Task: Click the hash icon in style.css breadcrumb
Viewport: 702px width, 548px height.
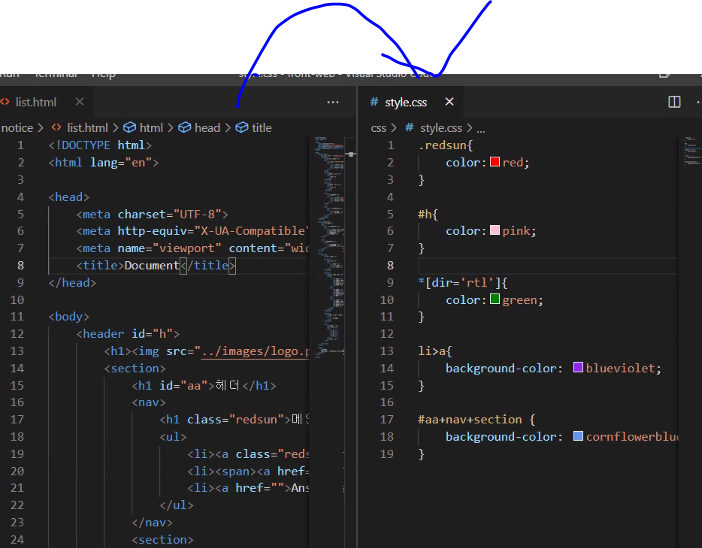Action: 409,128
